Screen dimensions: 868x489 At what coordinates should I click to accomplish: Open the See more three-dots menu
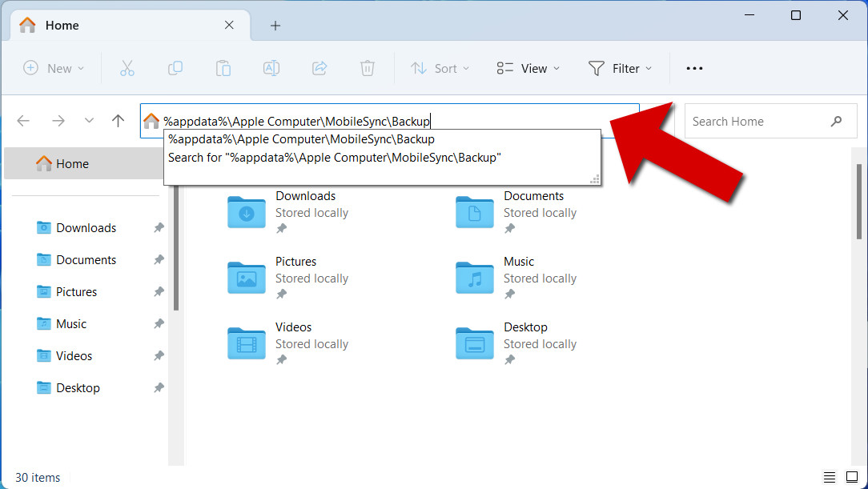click(x=694, y=68)
